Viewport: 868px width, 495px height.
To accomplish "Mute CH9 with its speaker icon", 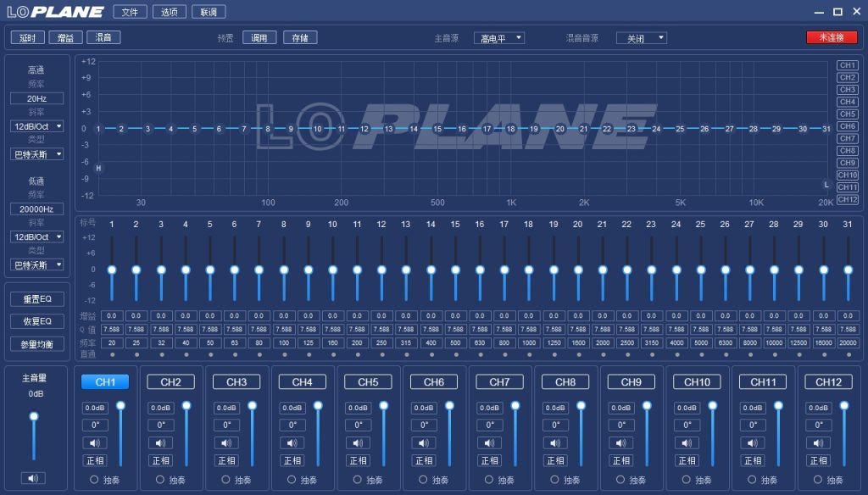I will click(x=621, y=443).
